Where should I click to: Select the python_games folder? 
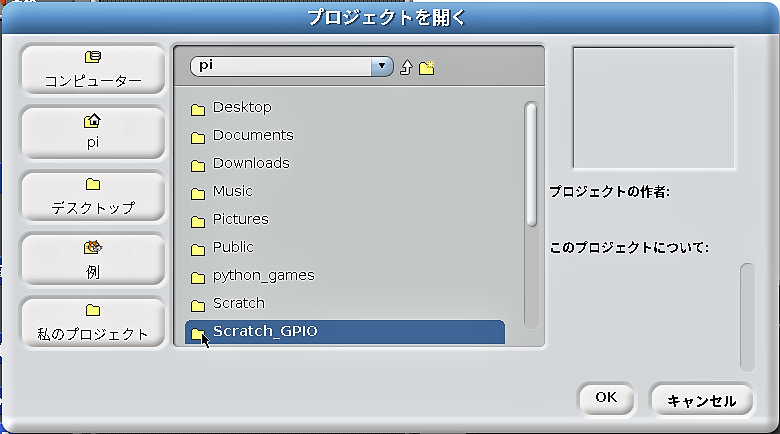(x=345, y=275)
